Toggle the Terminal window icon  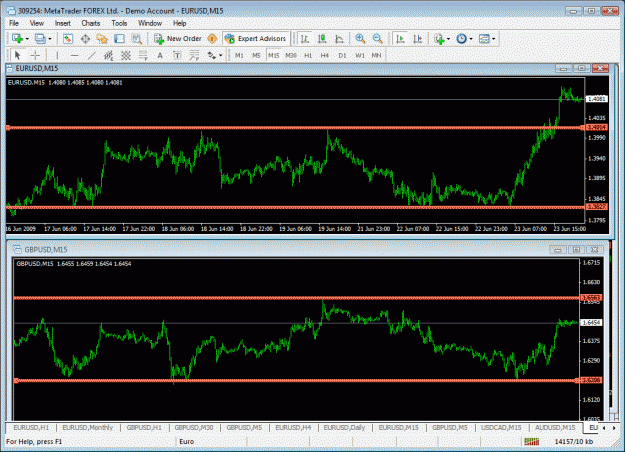[x=119, y=39]
